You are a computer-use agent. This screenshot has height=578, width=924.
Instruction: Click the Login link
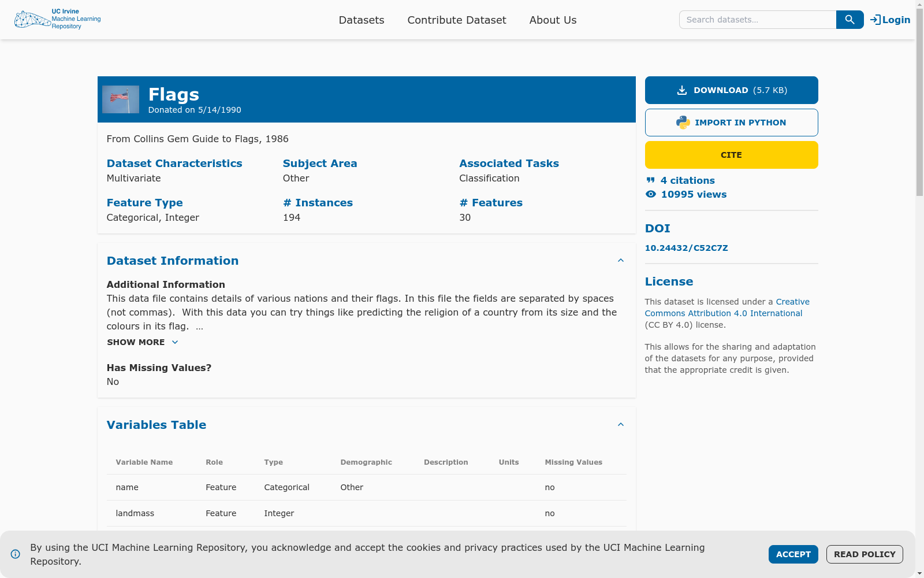tap(891, 20)
